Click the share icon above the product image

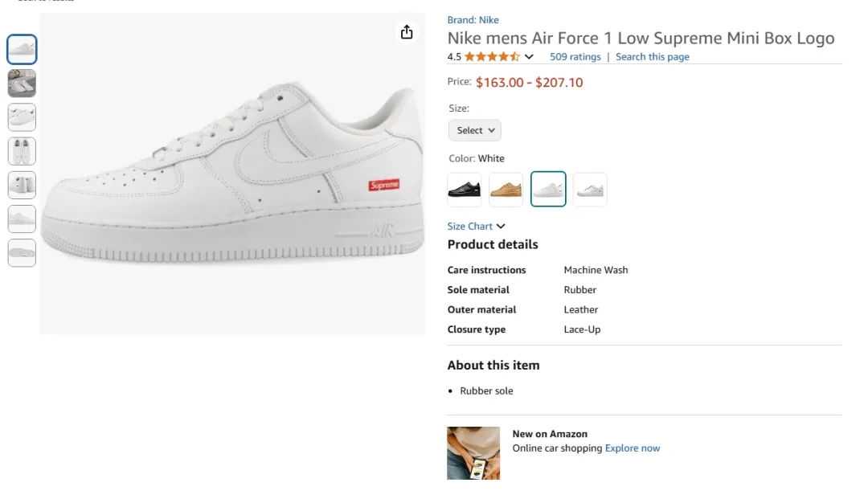[x=407, y=32]
